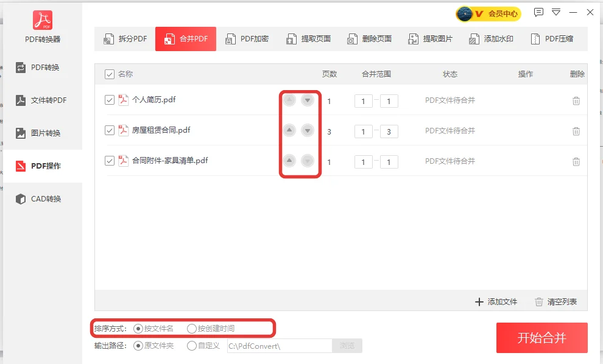603x364 pixels.
Task: Click the 浏览 browse button
Action: point(347,346)
